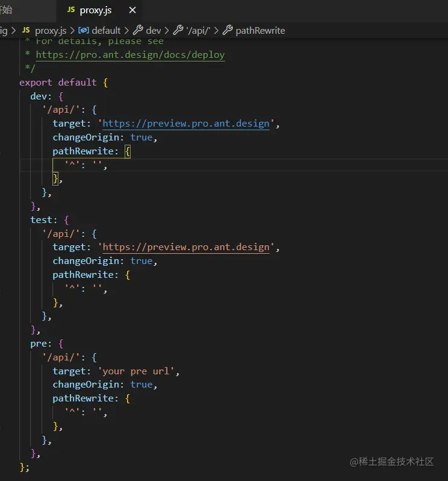Click the 'test:' property key
448x481 pixels.
[43, 220]
